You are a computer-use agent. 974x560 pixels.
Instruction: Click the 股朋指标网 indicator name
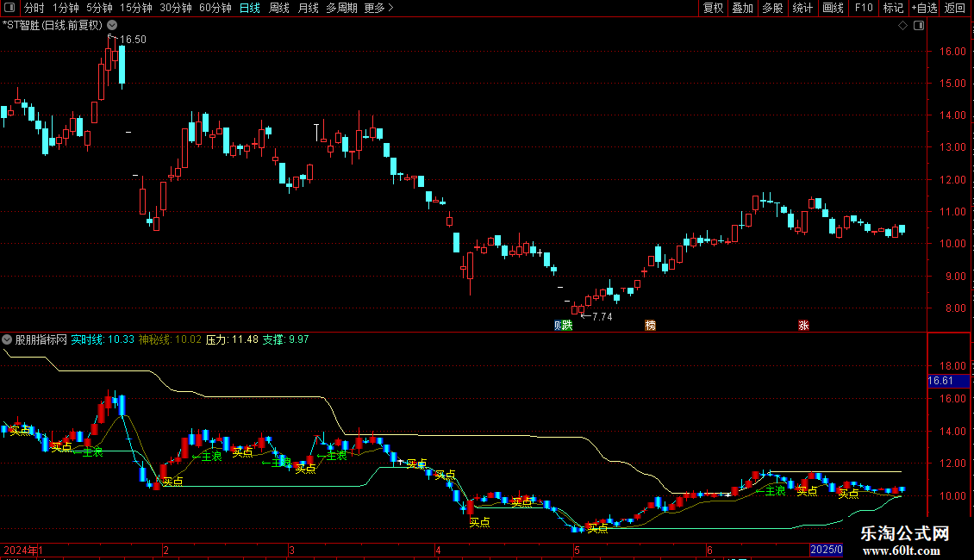(x=41, y=339)
